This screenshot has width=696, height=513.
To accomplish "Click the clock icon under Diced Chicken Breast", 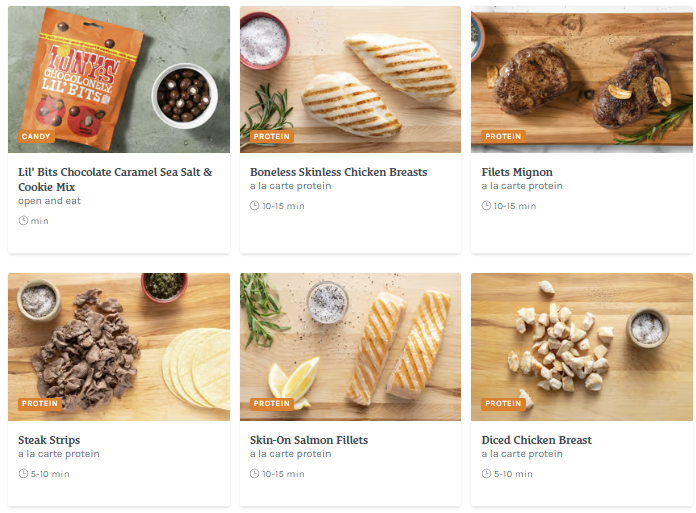I will click(486, 474).
